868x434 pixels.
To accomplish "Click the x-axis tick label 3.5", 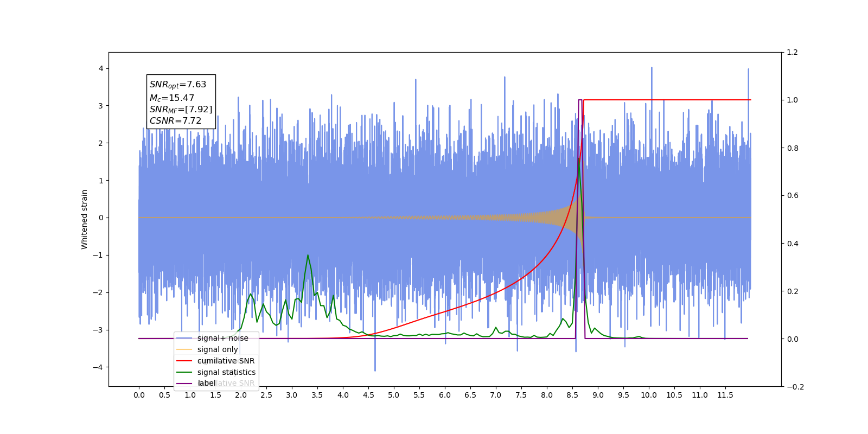I will (317, 395).
